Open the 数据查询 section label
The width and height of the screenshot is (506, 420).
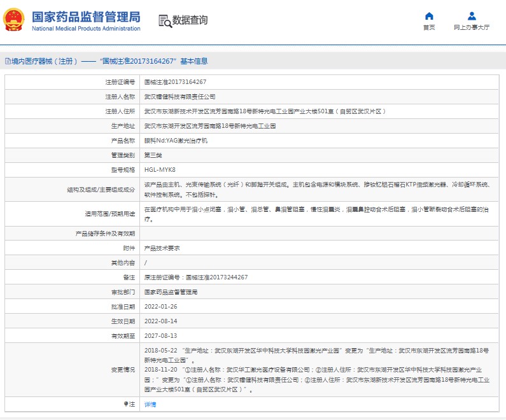pyautogui.click(x=190, y=20)
